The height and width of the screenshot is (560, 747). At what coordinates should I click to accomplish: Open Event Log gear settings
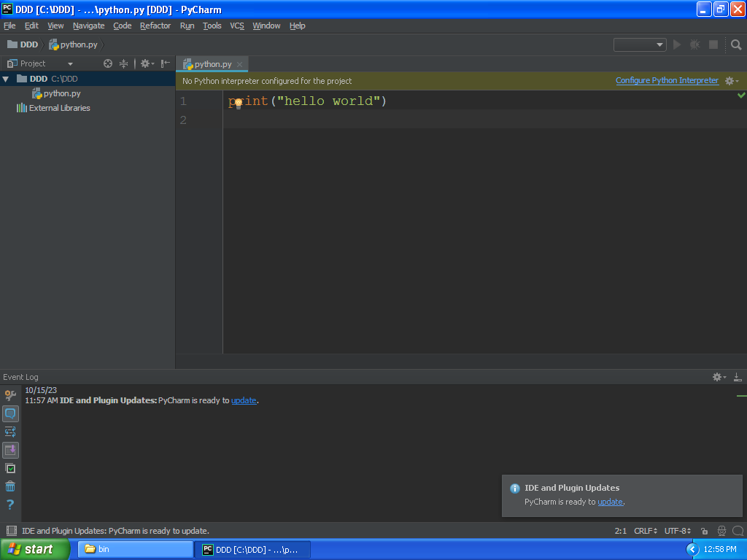[x=719, y=377]
